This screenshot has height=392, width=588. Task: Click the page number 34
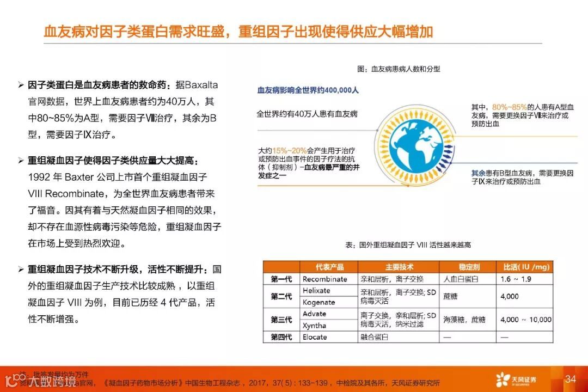pos(571,379)
